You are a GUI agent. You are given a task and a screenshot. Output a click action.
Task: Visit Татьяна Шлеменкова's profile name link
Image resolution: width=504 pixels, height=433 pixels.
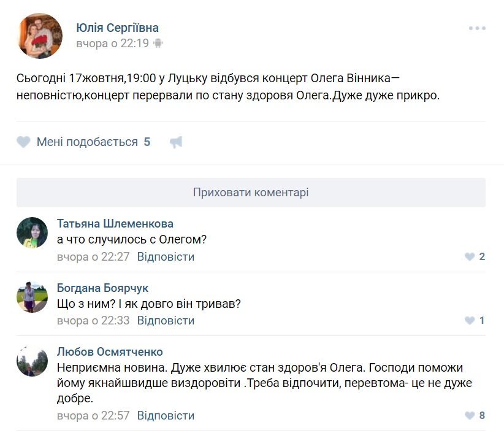click(115, 224)
